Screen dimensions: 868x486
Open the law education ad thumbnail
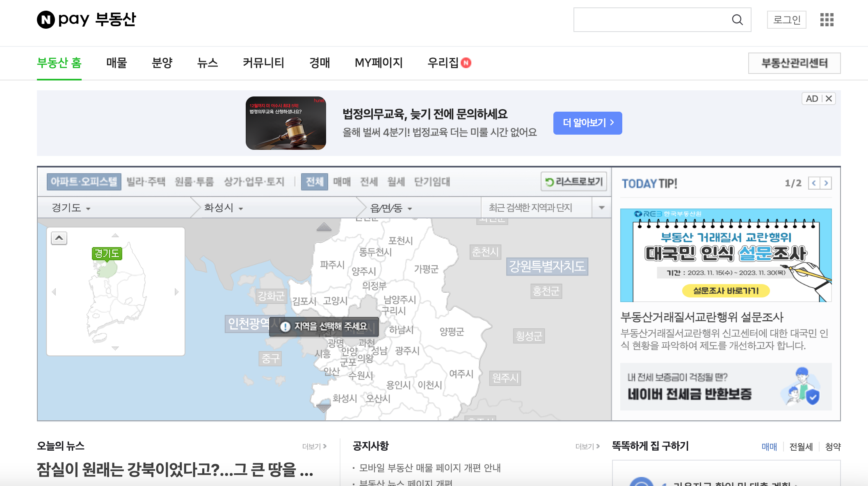[286, 123]
